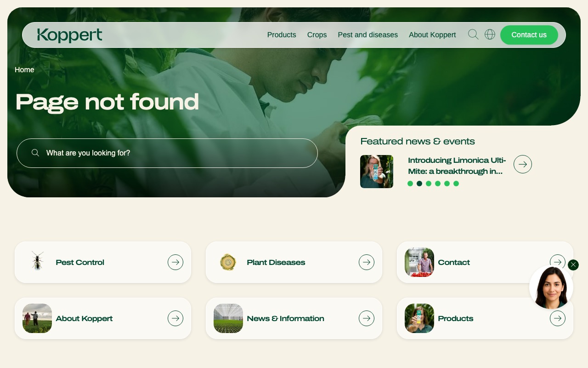Open the search magnifier icon in navbar

[473, 34]
